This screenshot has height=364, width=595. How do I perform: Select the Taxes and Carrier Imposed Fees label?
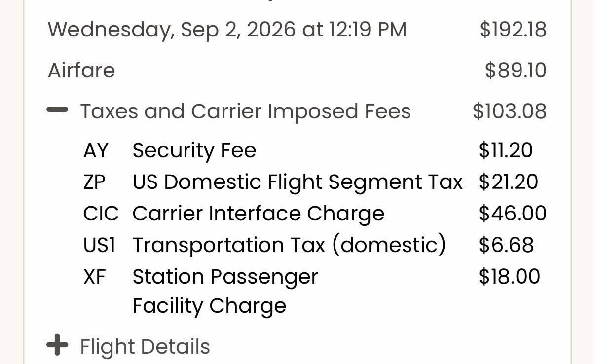tap(245, 111)
